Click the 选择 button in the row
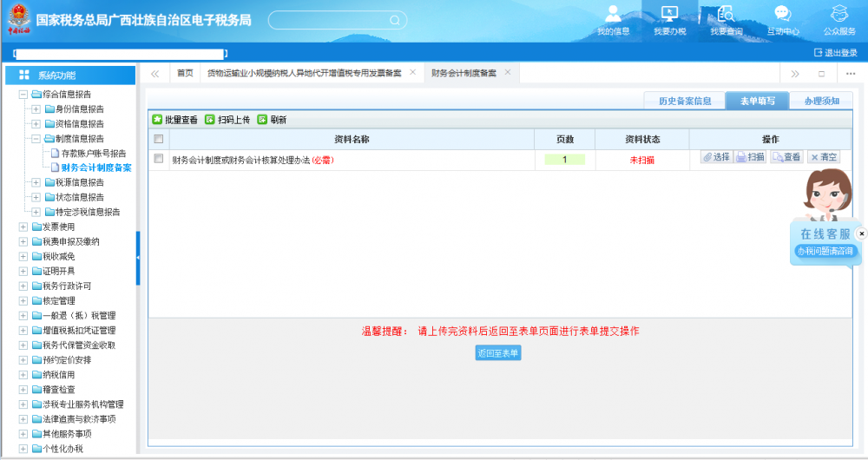This screenshot has width=868, height=460. tap(716, 157)
